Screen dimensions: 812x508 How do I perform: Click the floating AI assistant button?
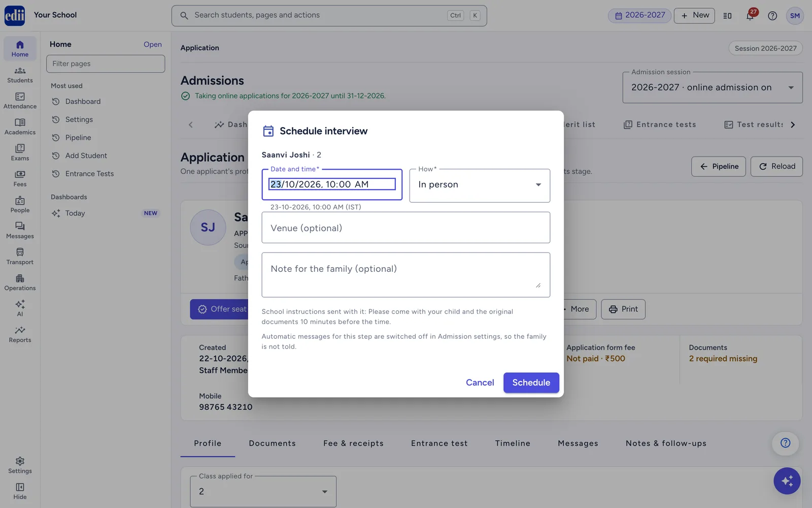tap(787, 481)
